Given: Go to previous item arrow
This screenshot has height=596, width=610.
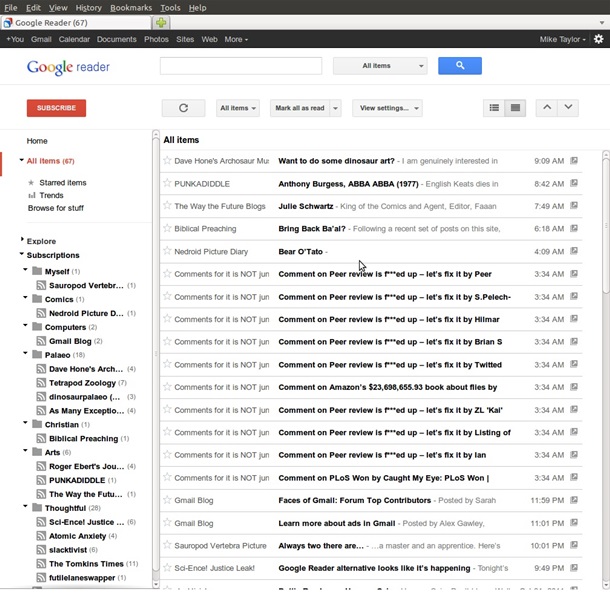Looking at the screenshot, I should [546, 108].
